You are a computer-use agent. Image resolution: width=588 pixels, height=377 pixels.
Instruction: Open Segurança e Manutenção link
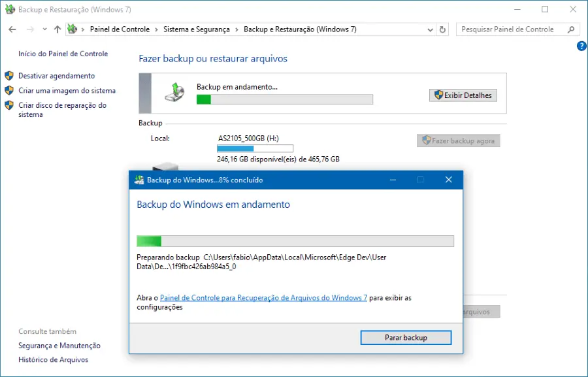(59, 346)
